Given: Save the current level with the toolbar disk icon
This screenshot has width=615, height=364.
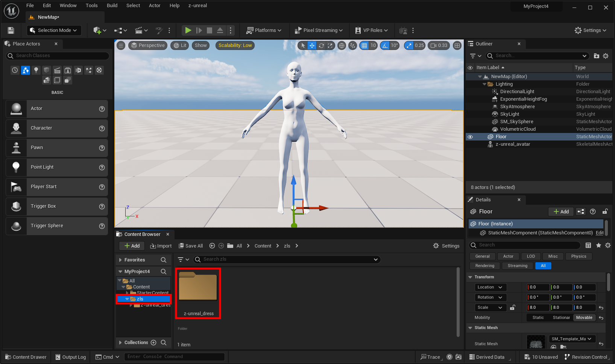Looking at the screenshot, I should click(x=11, y=30).
